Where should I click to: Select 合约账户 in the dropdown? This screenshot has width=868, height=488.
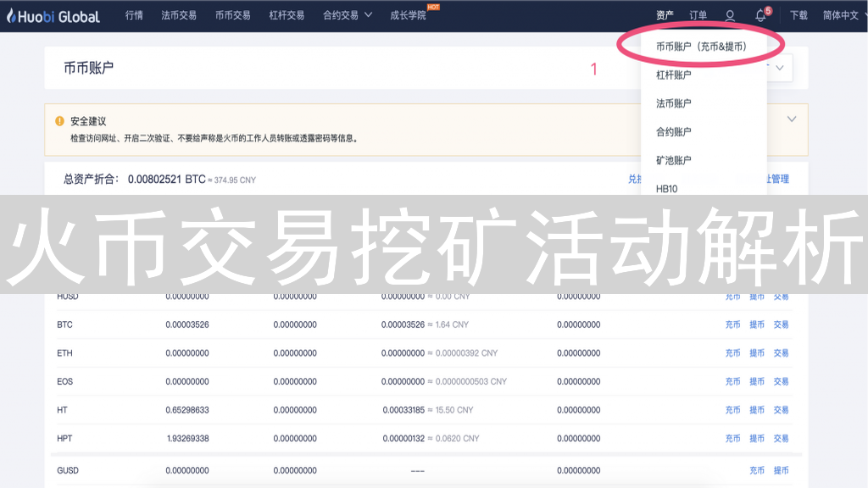point(674,131)
